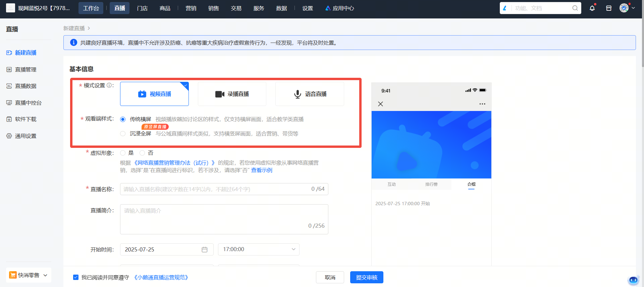Click the search magnifier icon
644x287 pixels.
(575, 8)
